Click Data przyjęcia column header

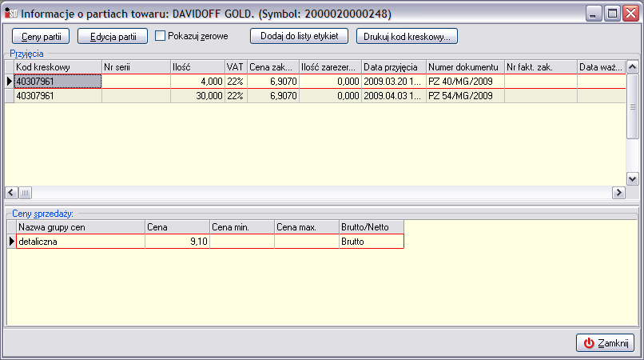394,67
